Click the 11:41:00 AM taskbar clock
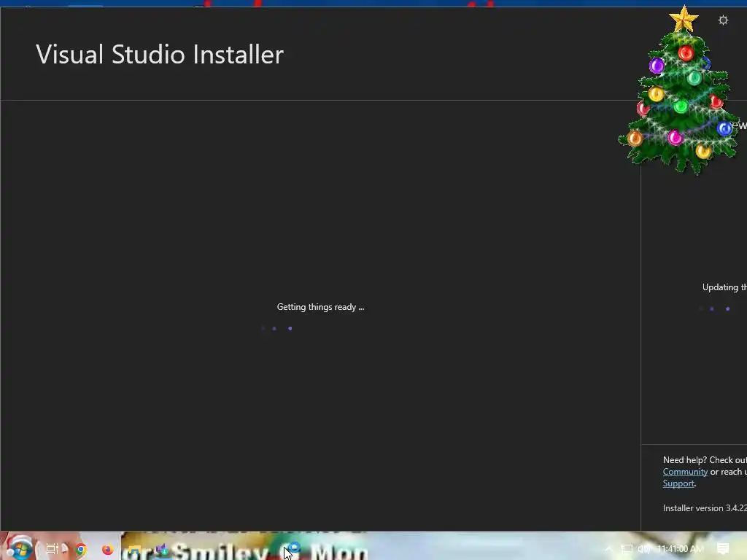This screenshot has width=747, height=560. (681, 549)
